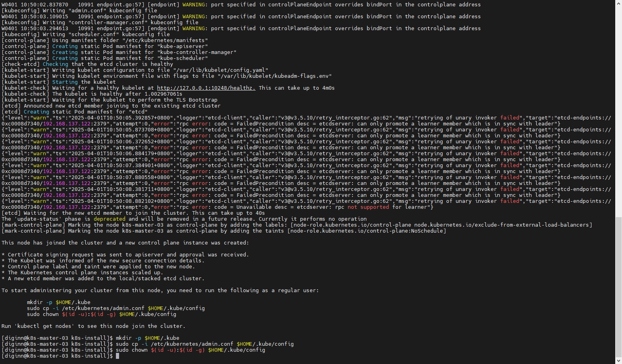Viewport: 622px width, 364px height.
Task: Click the scrollbar down arrow at the bottom
Action: pos(618,361)
